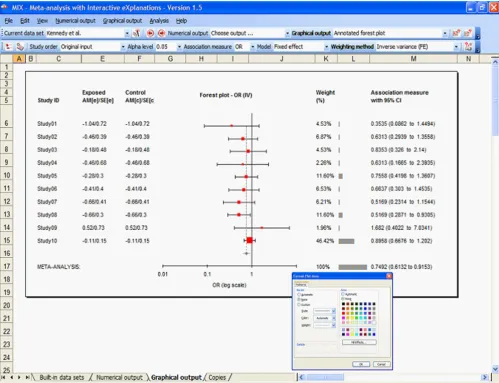Screen dimensions: 499x383
Task: Switch to Copies sheet tab
Action: (217, 377)
